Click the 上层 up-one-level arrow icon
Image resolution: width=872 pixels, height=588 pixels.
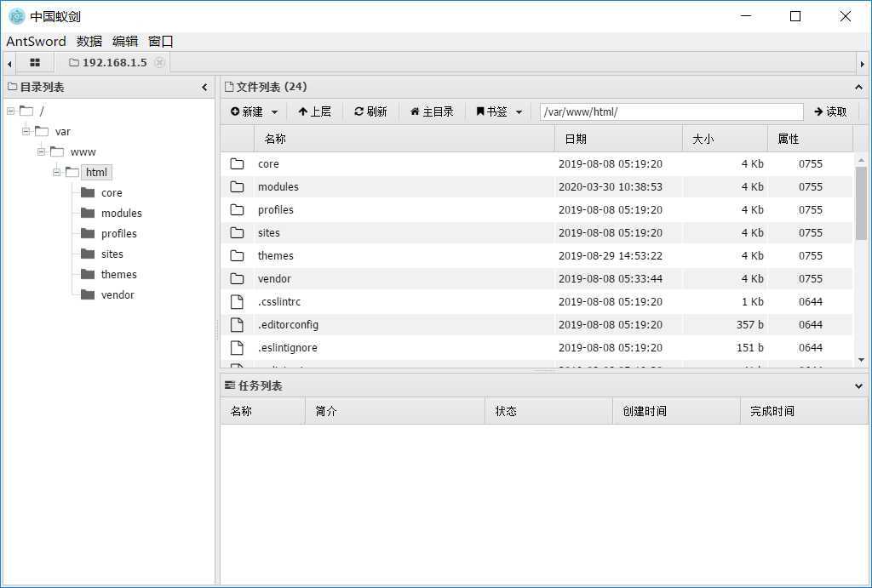click(x=301, y=111)
